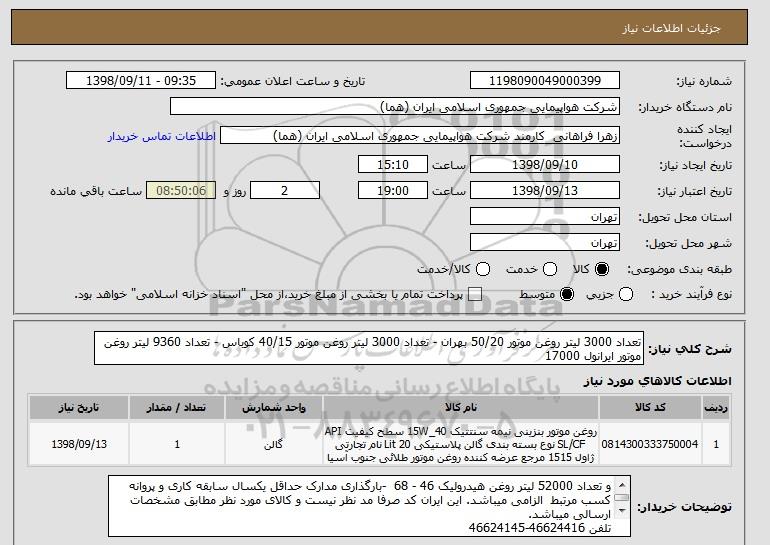Click the buyer notes scrollbar thumb
The image size is (770, 545).
click(622, 498)
